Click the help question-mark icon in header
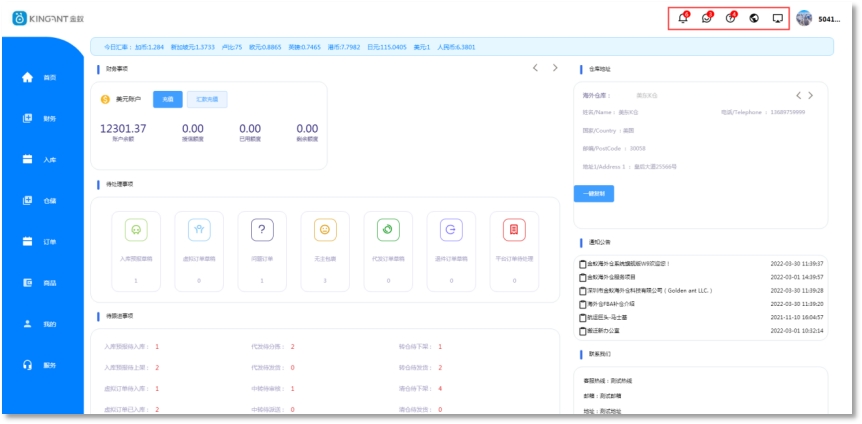Screen dimensions: 862x424 click(731, 18)
